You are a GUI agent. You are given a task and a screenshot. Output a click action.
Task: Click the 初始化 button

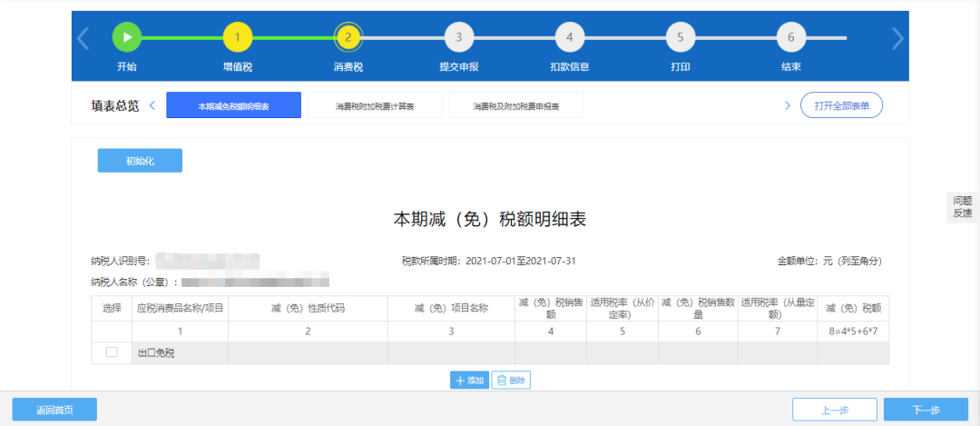(140, 161)
